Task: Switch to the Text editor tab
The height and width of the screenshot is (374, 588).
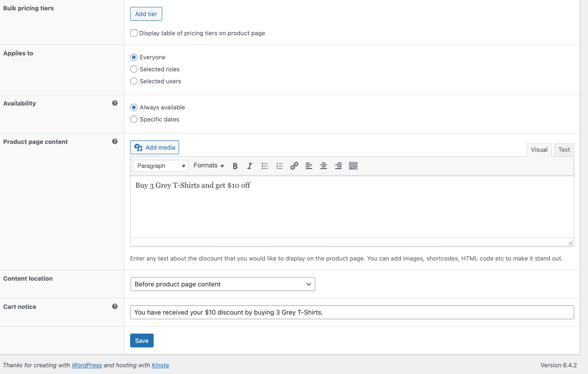Action: (564, 149)
